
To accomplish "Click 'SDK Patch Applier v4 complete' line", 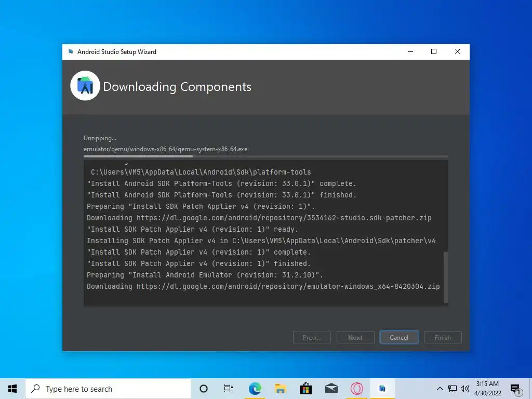I will pos(199,252).
